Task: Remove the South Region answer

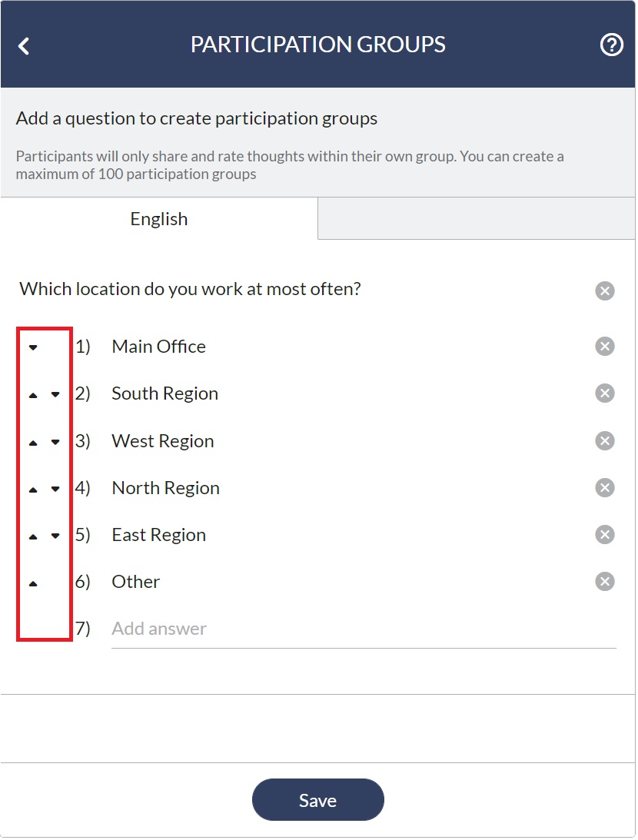Action: coord(605,393)
